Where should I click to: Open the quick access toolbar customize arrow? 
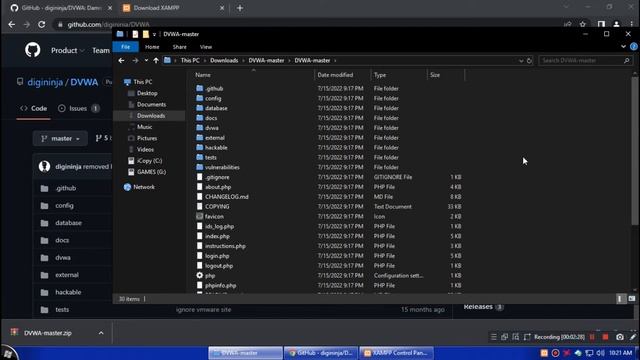(154, 34)
